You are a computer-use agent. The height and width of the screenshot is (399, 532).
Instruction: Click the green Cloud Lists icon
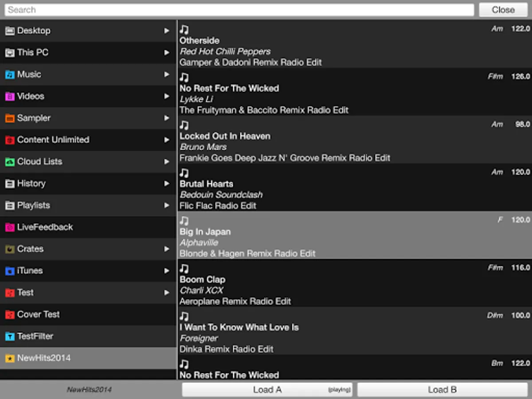pos(10,162)
